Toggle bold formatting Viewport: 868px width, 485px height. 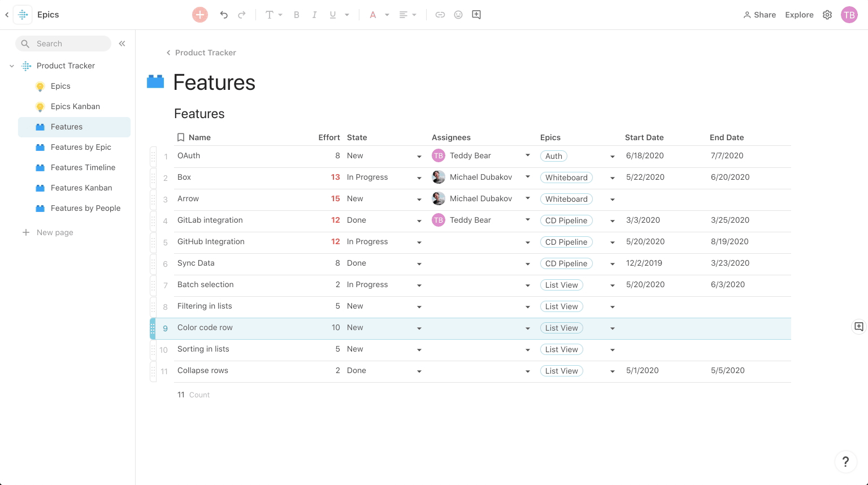[x=297, y=15]
